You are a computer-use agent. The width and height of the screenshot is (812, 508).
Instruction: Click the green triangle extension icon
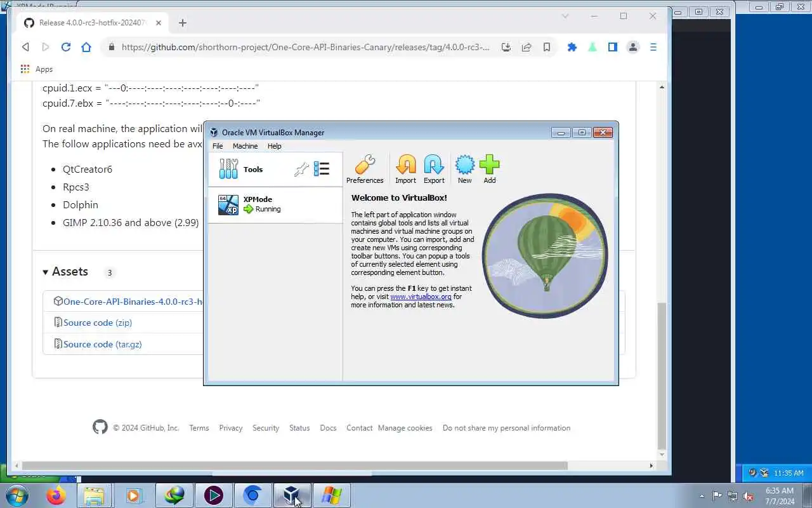[593, 47]
